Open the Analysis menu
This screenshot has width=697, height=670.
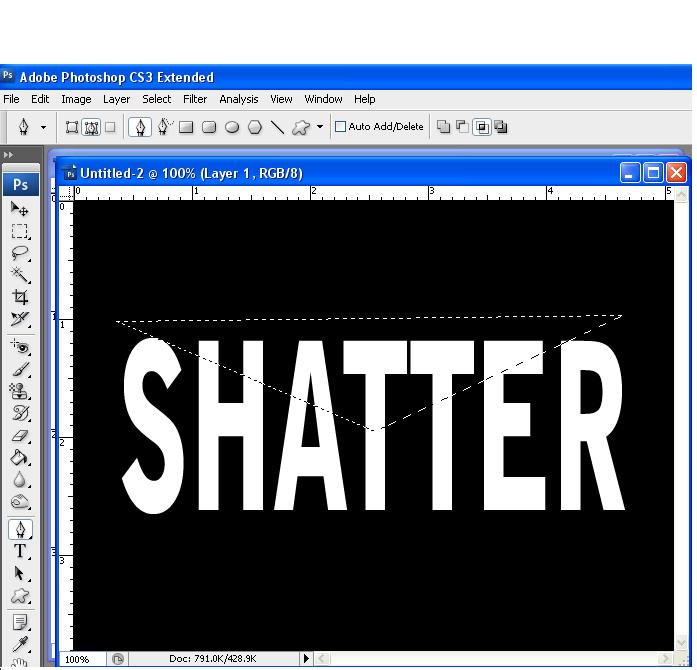(x=238, y=99)
